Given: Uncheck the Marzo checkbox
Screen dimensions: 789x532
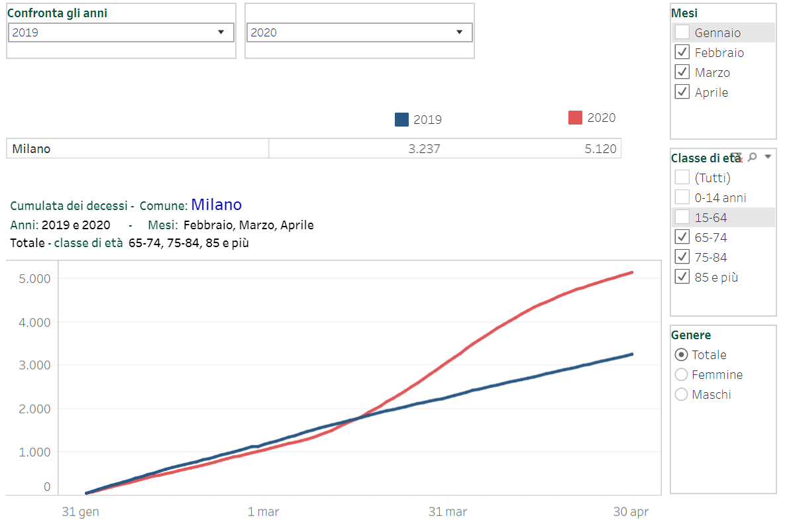Looking at the screenshot, I should point(682,72).
